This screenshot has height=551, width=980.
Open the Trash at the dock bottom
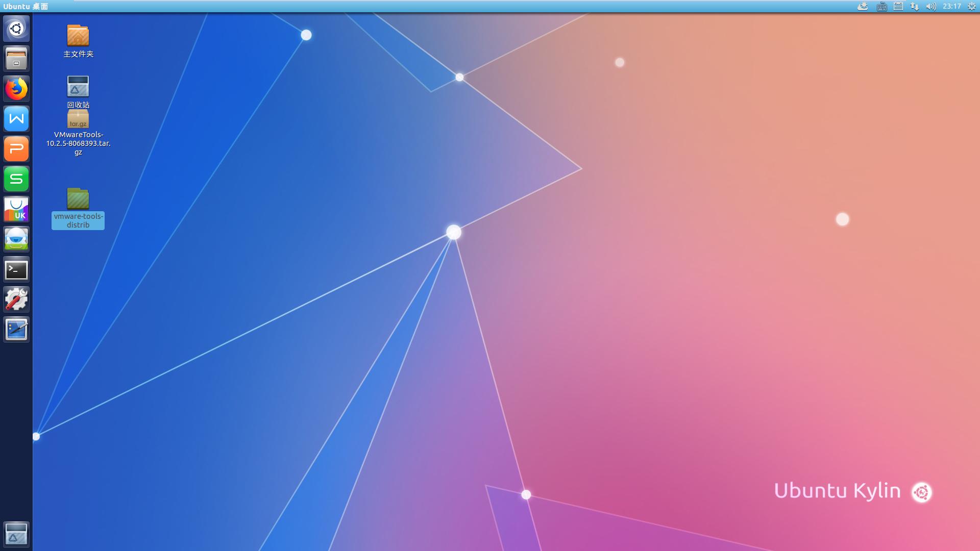click(16, 534)
